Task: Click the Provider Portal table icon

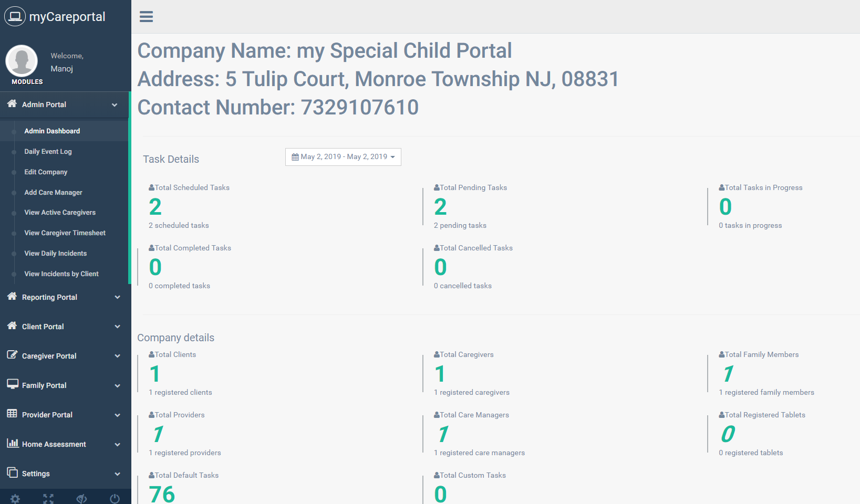Action: click(x=12, y=414)
